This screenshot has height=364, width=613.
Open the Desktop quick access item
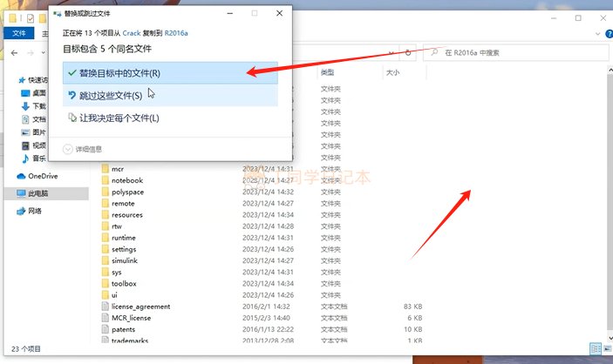(39, 93)
